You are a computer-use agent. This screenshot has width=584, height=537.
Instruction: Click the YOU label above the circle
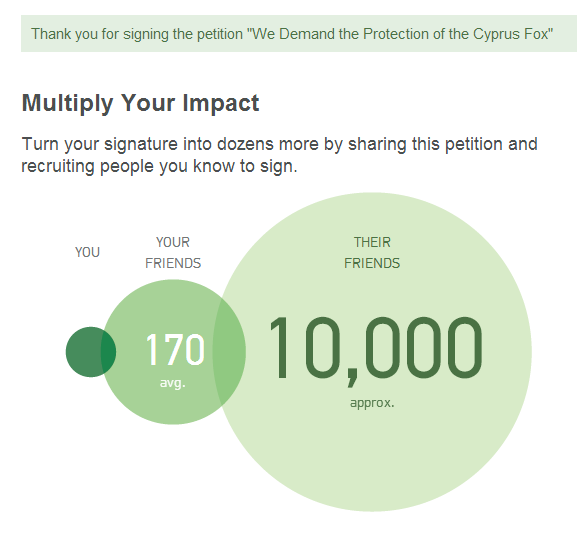88,252
